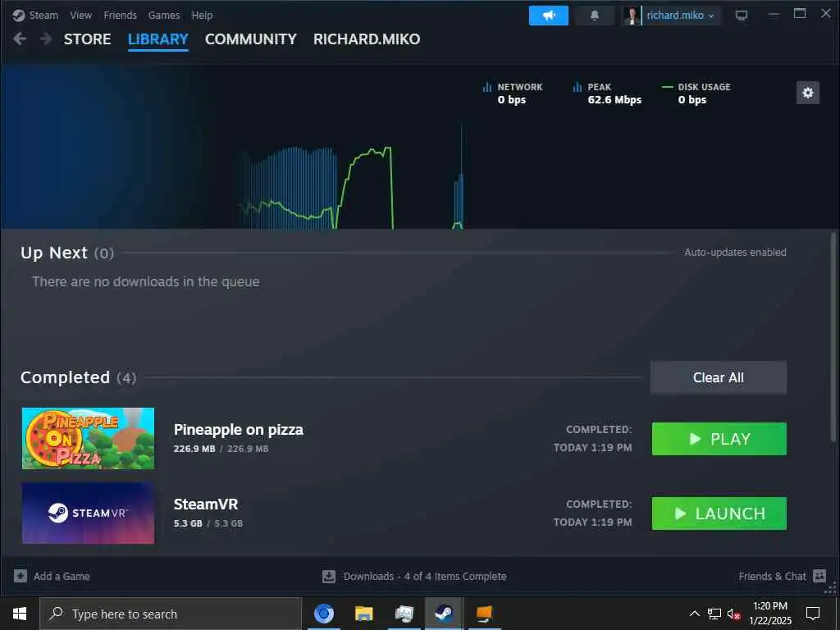The height and width of the screenshot is (630, 840).
Task: Open the Help menu
Action: click(x=202, y=16)
